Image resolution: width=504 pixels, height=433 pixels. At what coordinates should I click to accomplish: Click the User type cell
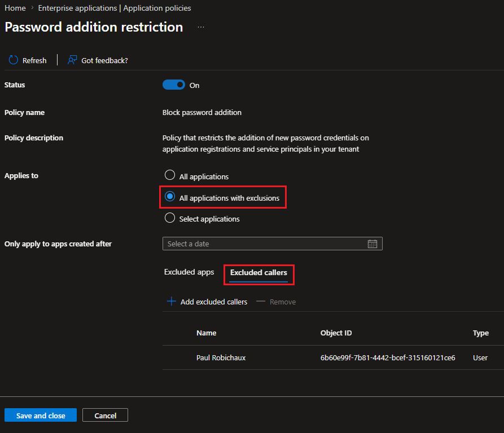click(x=480, y=357)
